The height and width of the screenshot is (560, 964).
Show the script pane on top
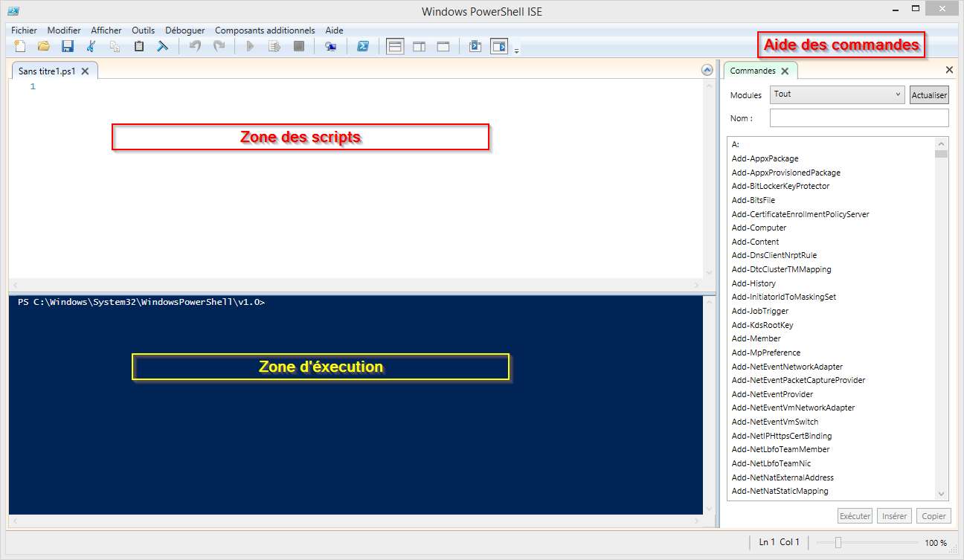(396, 46)
